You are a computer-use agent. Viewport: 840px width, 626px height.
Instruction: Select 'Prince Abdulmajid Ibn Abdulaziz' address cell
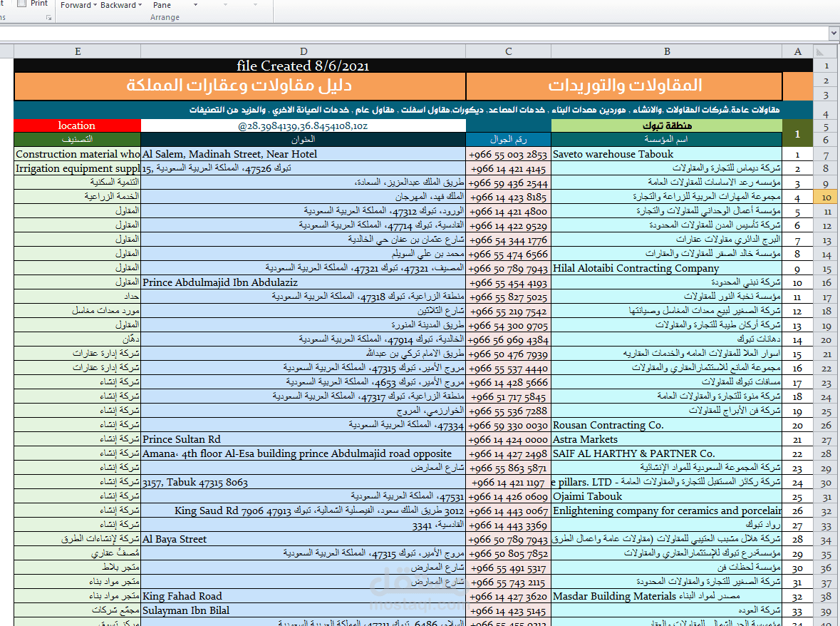(304, 282)
